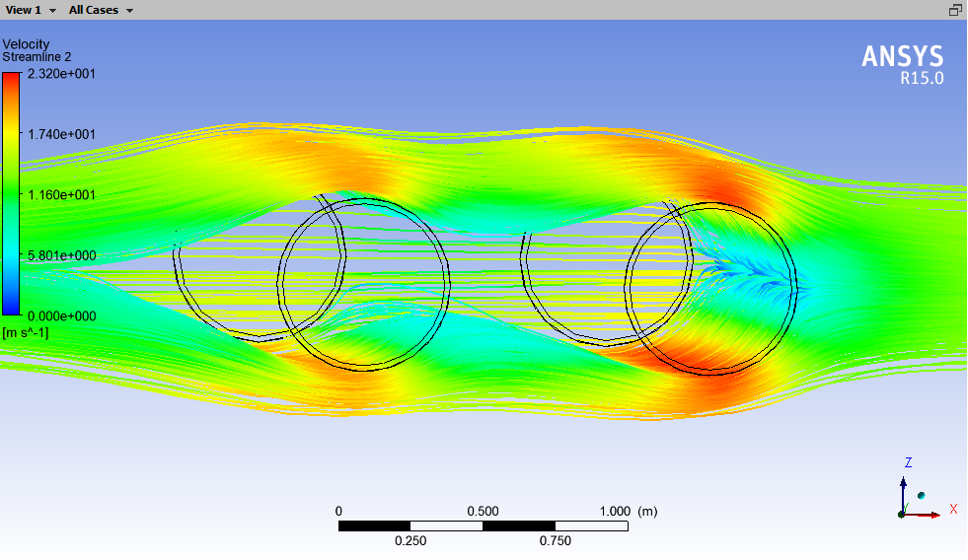
Task: Click the 1.160e+001 legend value
Action: pyautogui.click(x=61, y=195)
